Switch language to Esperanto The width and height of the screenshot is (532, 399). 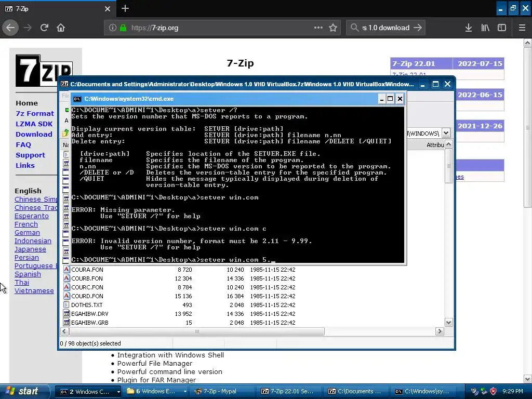pyautogui.click(x=32, y=216)
